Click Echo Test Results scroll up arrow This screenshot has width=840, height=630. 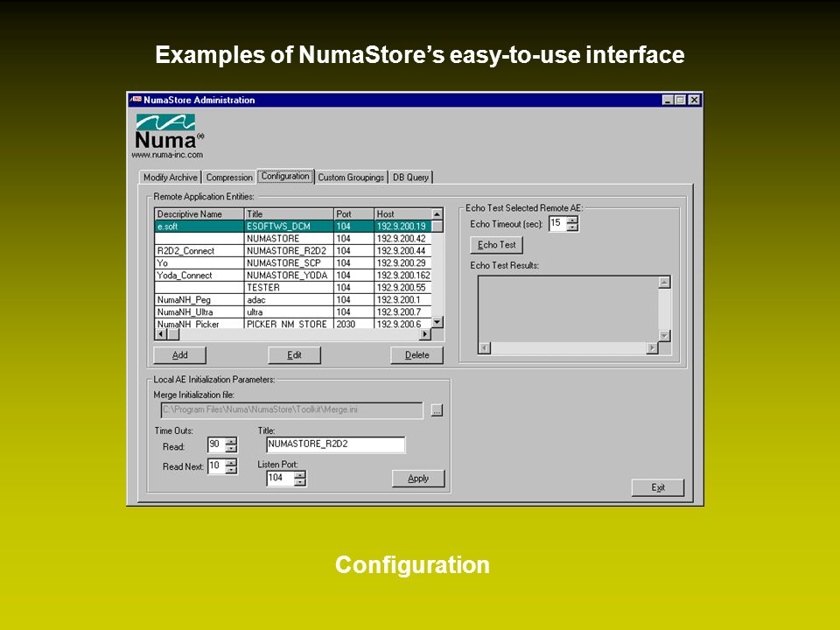[x=664, y=283]
